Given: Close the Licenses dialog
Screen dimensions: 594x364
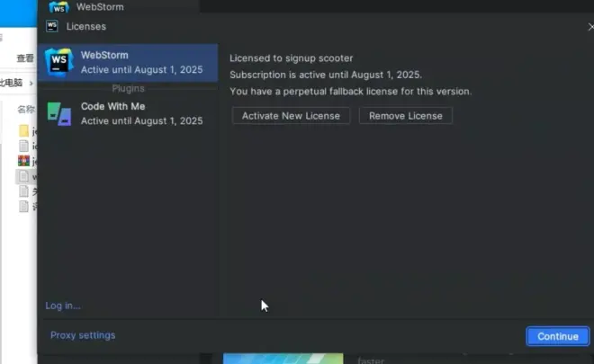Looking at the screenshot, I should click(x=589, y=27).
